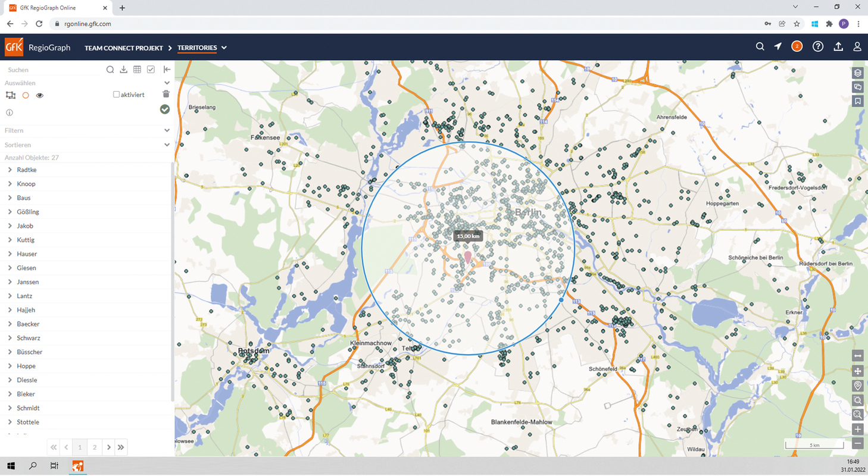Reload the browser page
The width and height of the screenshot is (868, 476).
(39, 24)
